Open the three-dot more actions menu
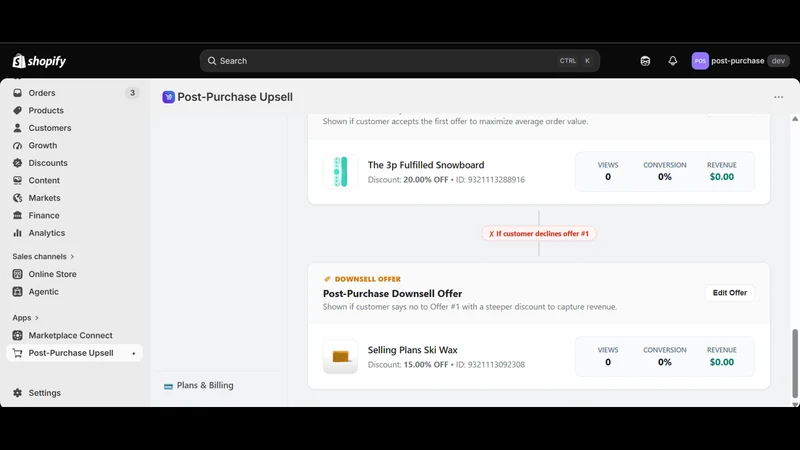The height and width of the screenshot is (450, 800). coord(779,97)
